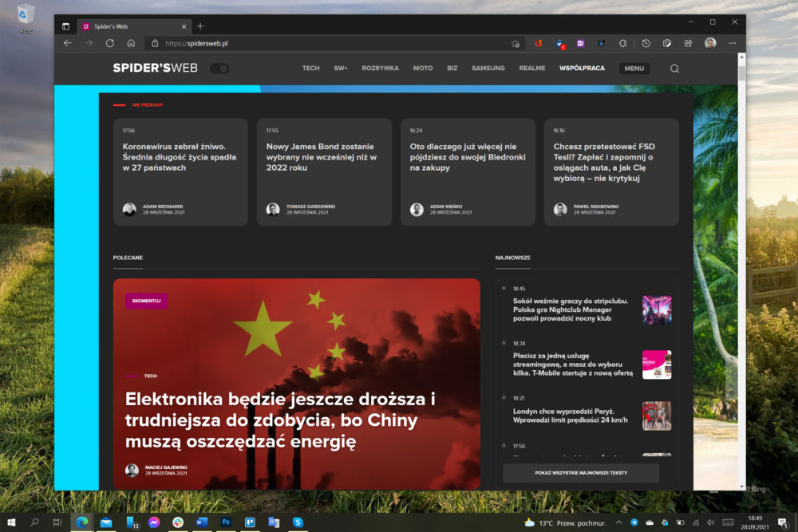
Task: Open the tab actions menu icon
Action: tap(65, 26)
